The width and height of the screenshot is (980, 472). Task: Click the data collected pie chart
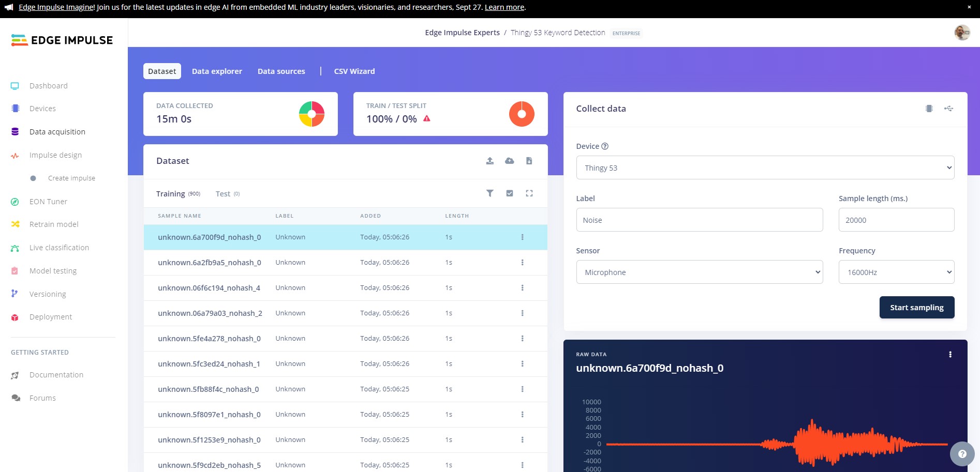[x=311, y=114]
